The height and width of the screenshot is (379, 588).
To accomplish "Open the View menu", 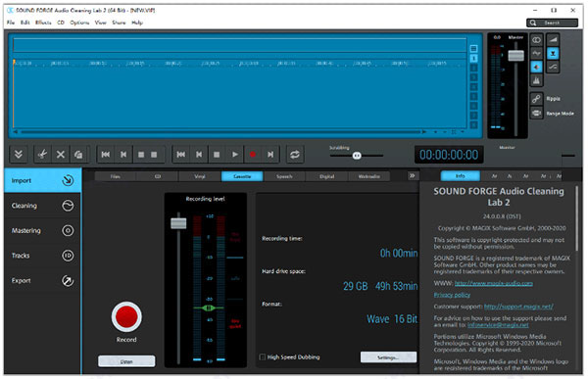I will coord(100,23).
